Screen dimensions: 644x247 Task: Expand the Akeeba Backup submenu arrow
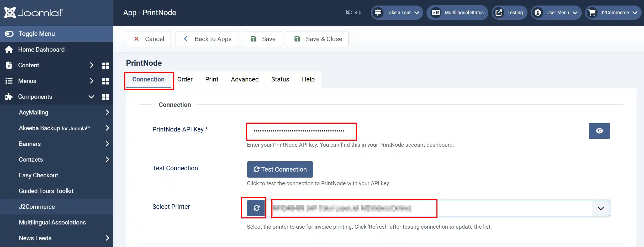pos(107,128)
